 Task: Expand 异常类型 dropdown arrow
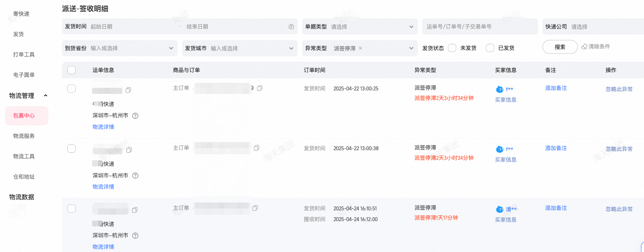click(x=411, y=48)
